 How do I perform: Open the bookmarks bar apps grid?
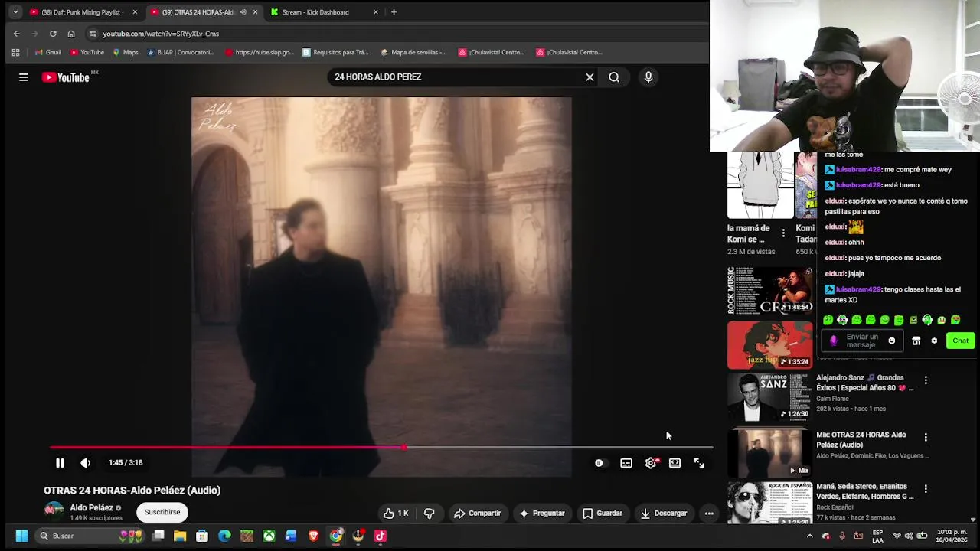[15, 52]
